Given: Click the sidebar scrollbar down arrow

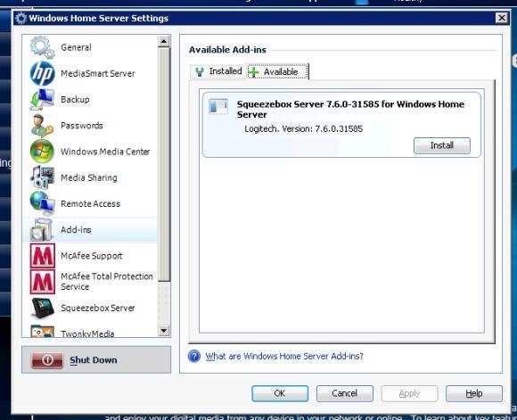Looking at the screenshot, I should click(164, 330).
